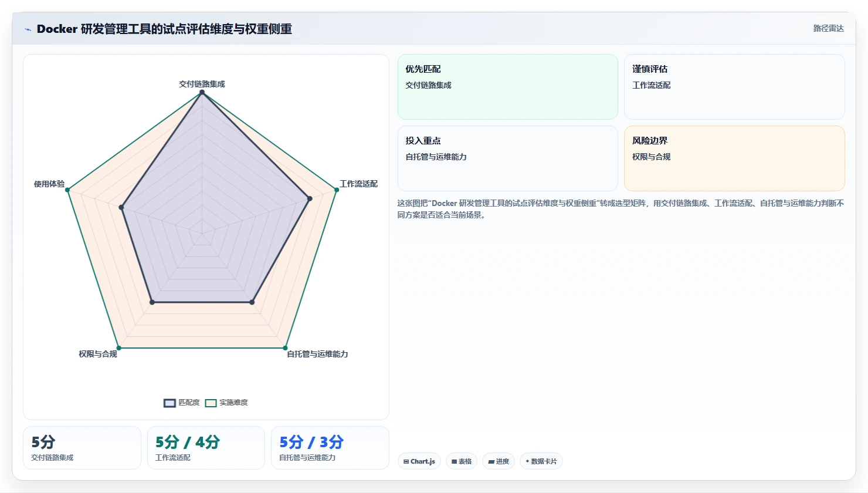The width and height of the screenshot is (868, 493).
Task: Click the green data point at 使用体验 vertex
Action: point(67,190)
